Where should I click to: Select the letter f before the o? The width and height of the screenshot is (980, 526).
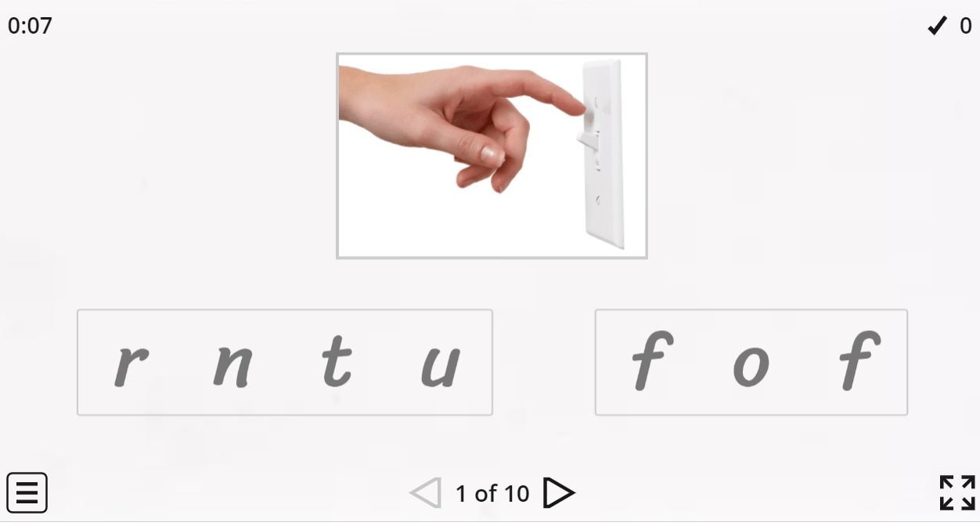(x=651, y=361)
